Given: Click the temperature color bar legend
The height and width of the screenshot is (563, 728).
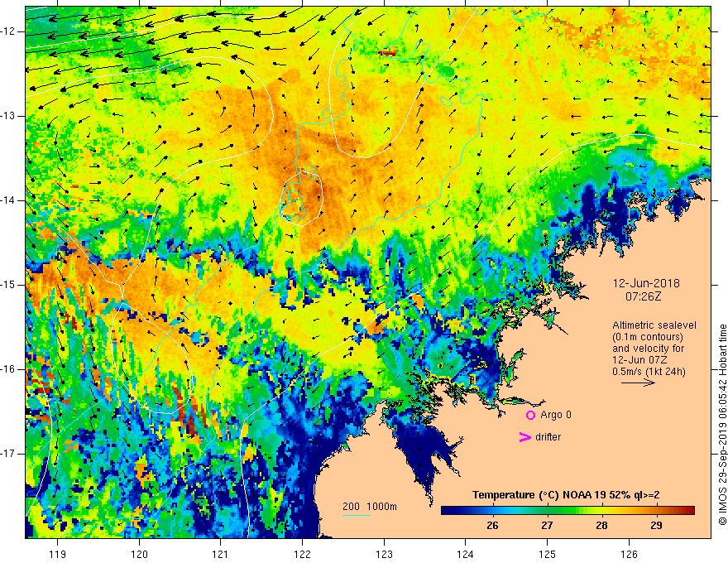Looking at the screenshot, I should (568, 510).
